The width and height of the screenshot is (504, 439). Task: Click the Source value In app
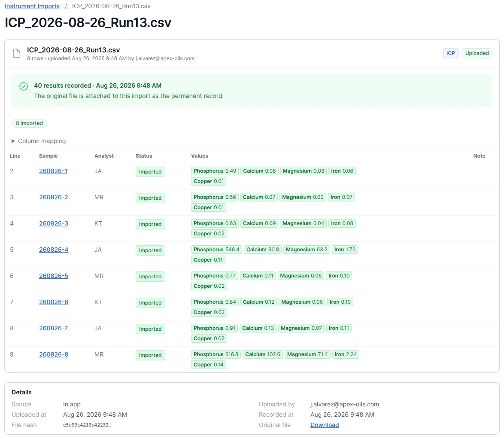coord(72,404)
